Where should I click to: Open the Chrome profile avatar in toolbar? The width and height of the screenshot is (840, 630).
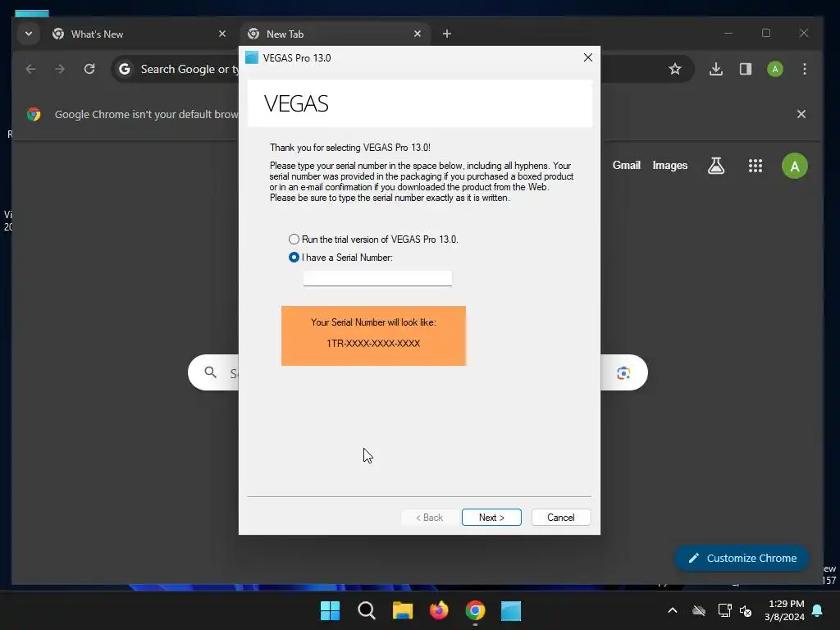tap(774, 69)
